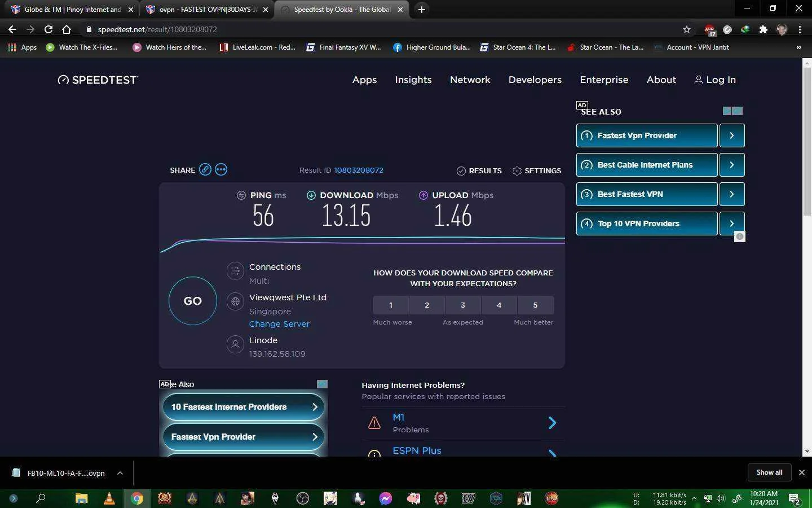Launch VLC media player from taskbar
Screen dimensions: 812x508
[109, 498]
